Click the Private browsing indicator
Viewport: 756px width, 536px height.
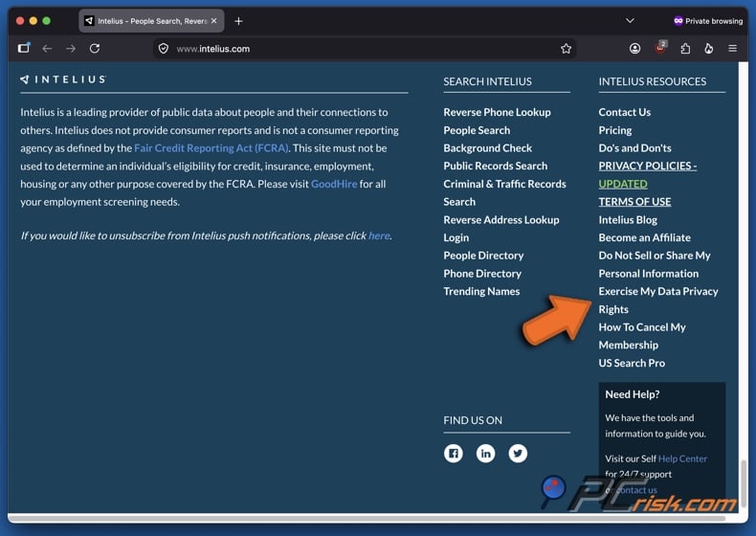(x=708, y=21)
